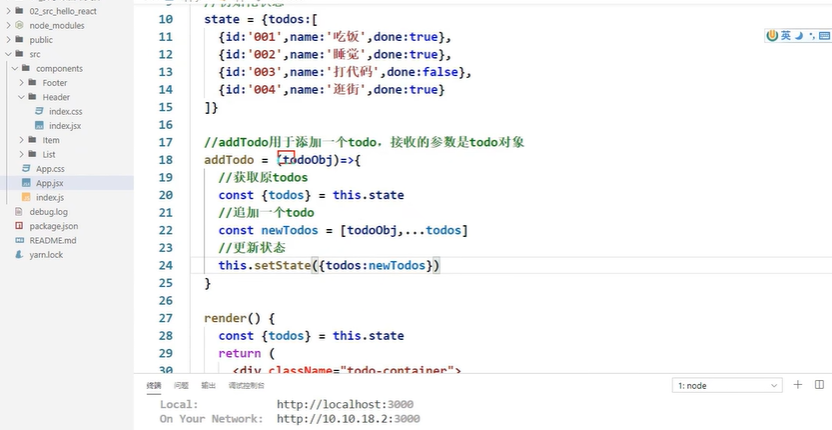Click 'done:false' on line 13
The width and height of the screenshot is (832, 430).
coord(422,72)
